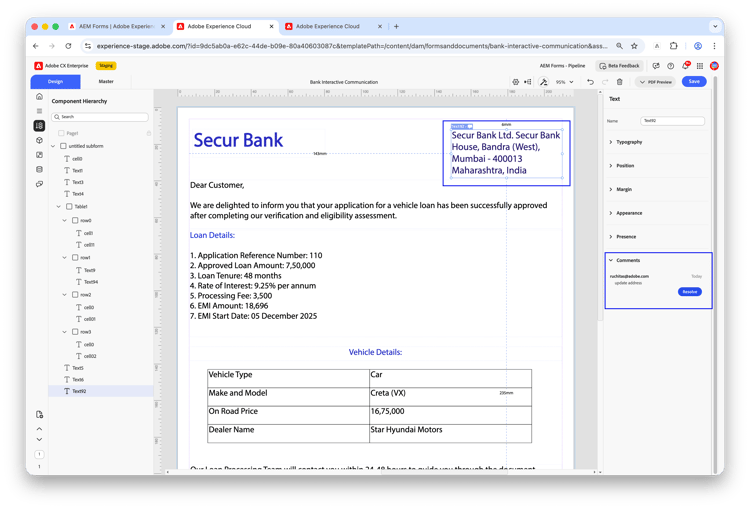Open the data sources cylinder icon
750x509 pixels.
[x=39, y=169]
